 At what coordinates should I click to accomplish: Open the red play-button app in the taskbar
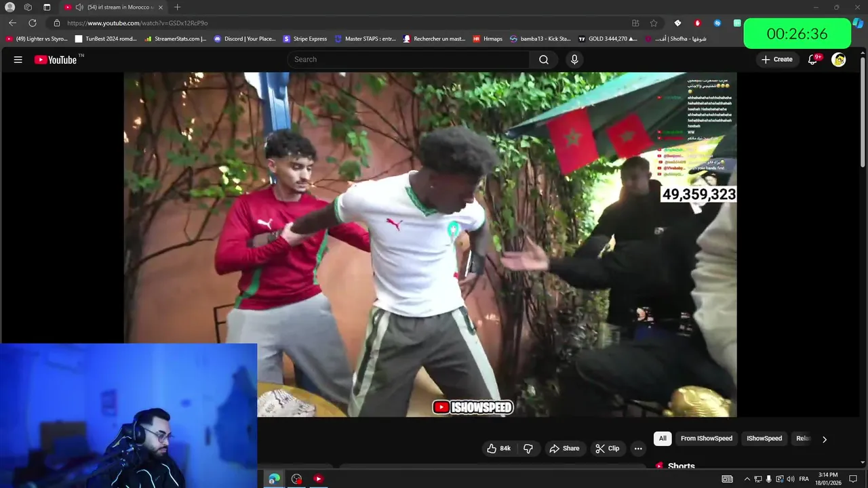(x=318, y=479)
